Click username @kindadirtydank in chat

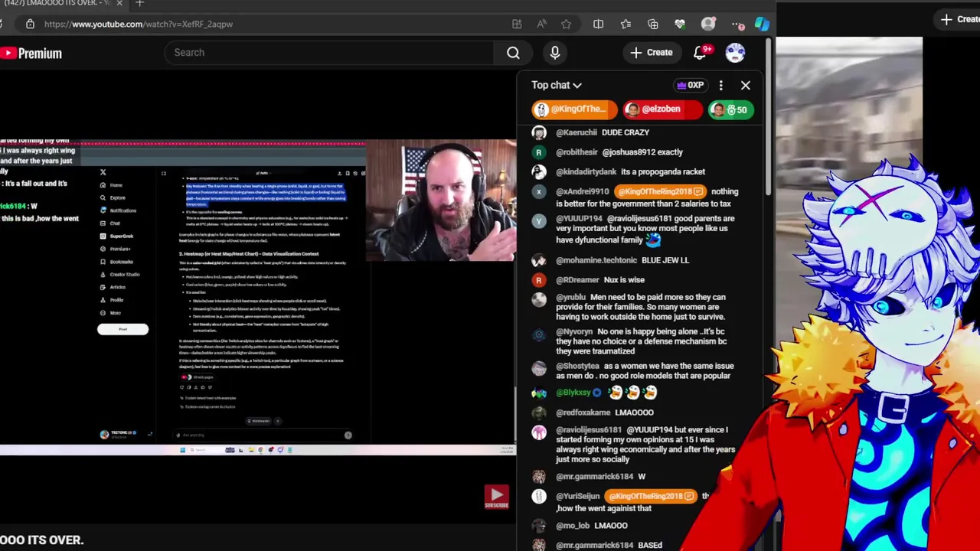click(586, 171)
